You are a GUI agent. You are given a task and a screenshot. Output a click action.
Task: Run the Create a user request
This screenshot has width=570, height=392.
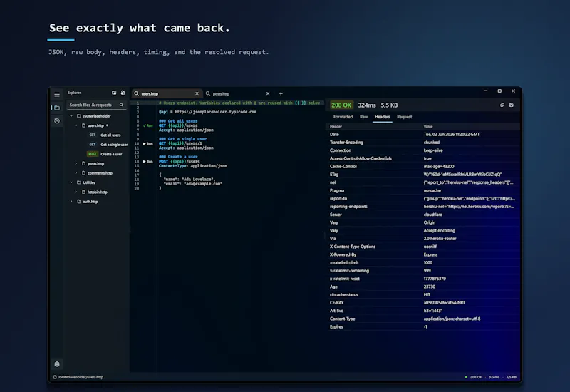click(x=148, y=162)
